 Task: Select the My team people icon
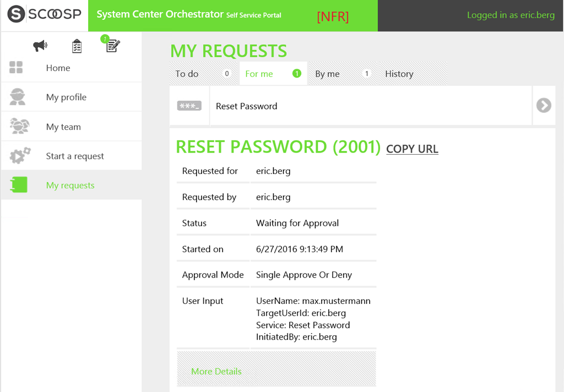(19, 127)
